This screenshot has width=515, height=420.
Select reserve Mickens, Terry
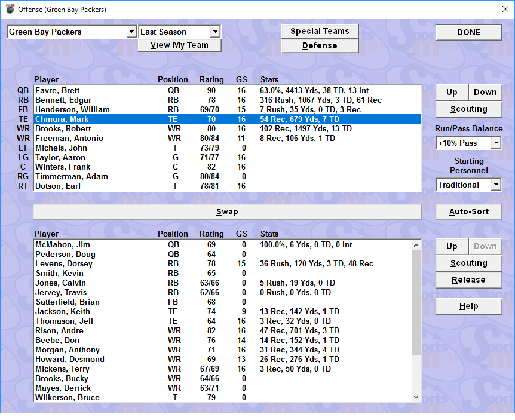coord(223,369)
